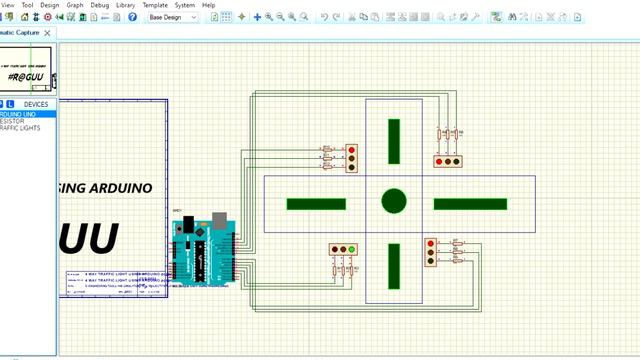640x360 pixels.
Task: Click the blue Help question-mark icon
Action: (x=132, y=17)
